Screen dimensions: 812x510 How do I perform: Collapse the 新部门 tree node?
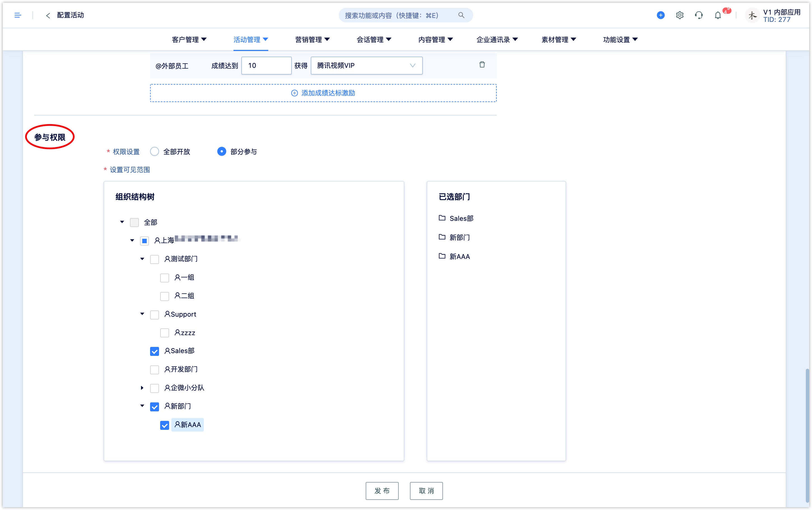click(x=142, y=406)
